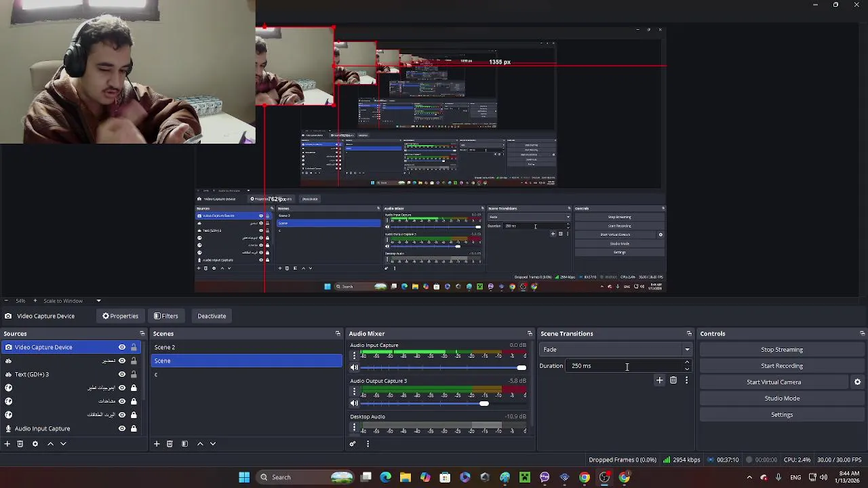This screenshot has width=868, height=488.
Task: Open Audio Input Capture three-dot options
Action: point(354,355)
